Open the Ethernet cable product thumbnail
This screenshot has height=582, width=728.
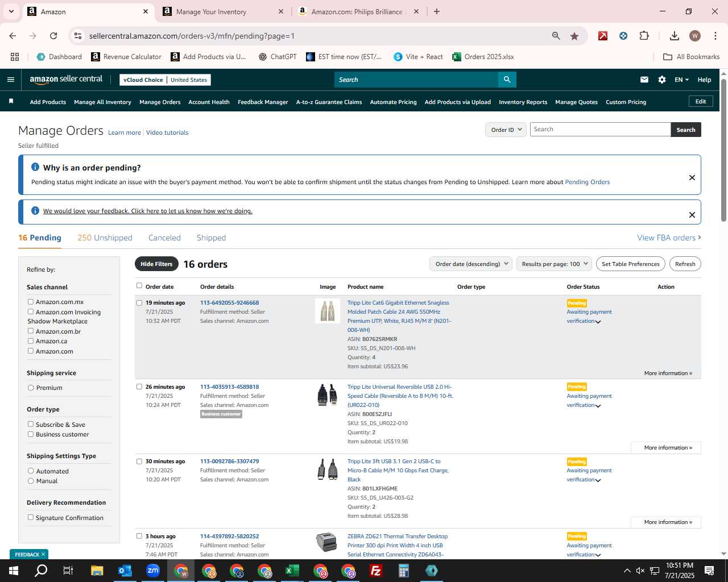[x=328, y=311]
